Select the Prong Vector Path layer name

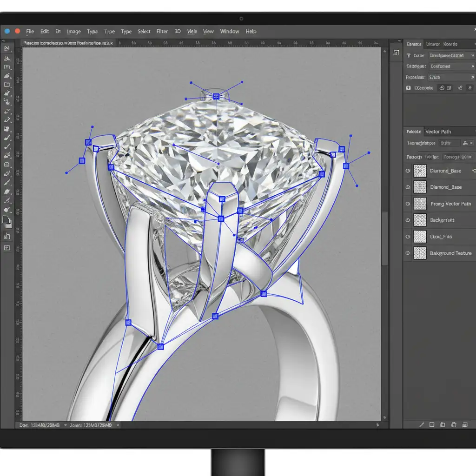450,204
